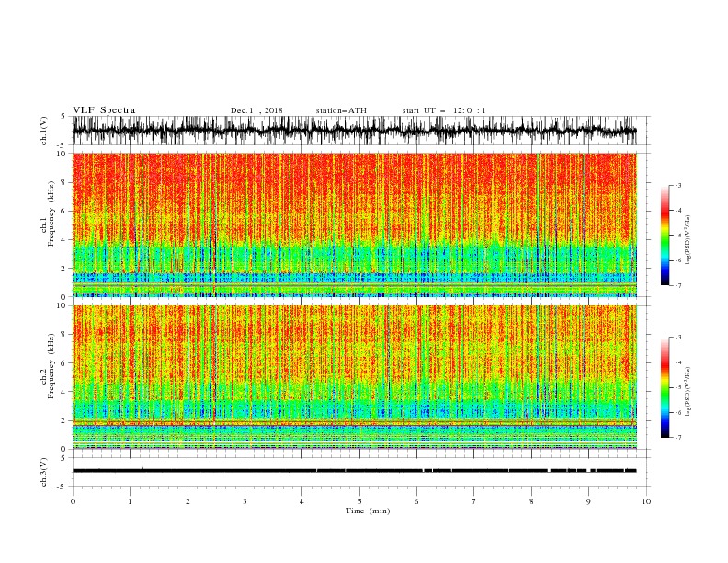Viewport: 728px width, 563px height.
Task: Click the "-7" label on ch.2 colorbar
Action: 677,438
